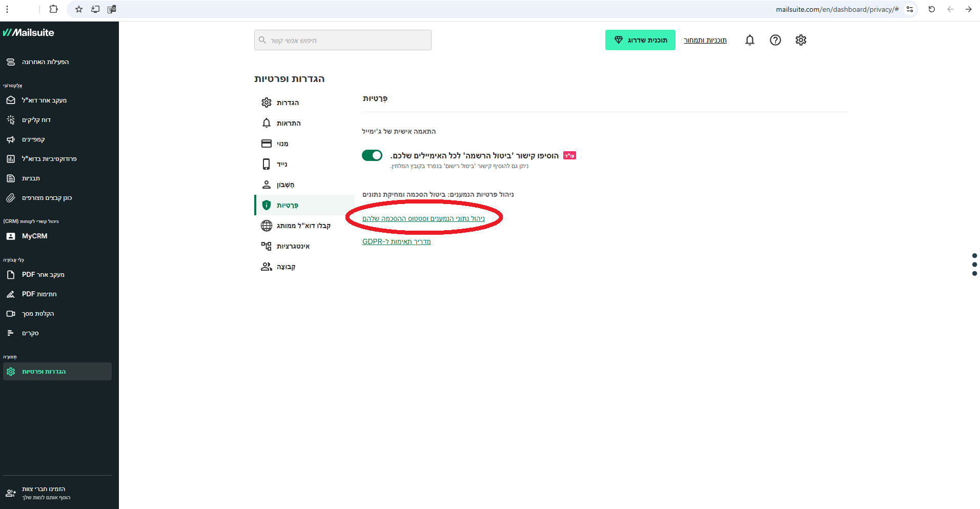Open the browser extensions puzzle icon
Image resolution: width=980 pixels, height=509 pixels.
[53, 9]
